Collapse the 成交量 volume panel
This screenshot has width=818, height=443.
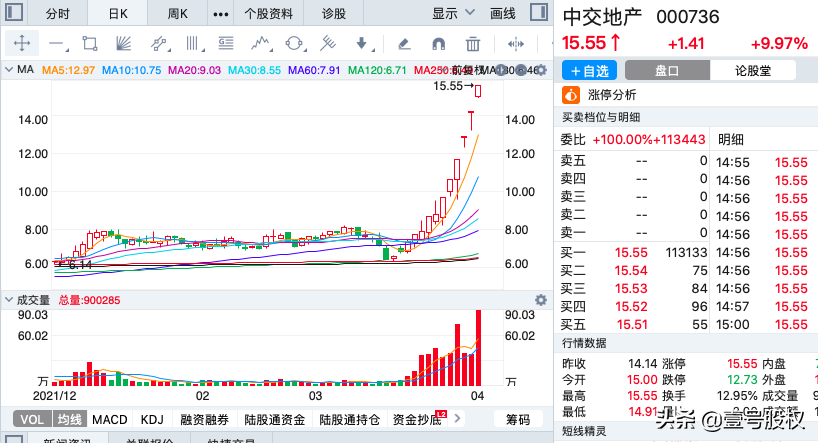(9, 299)
